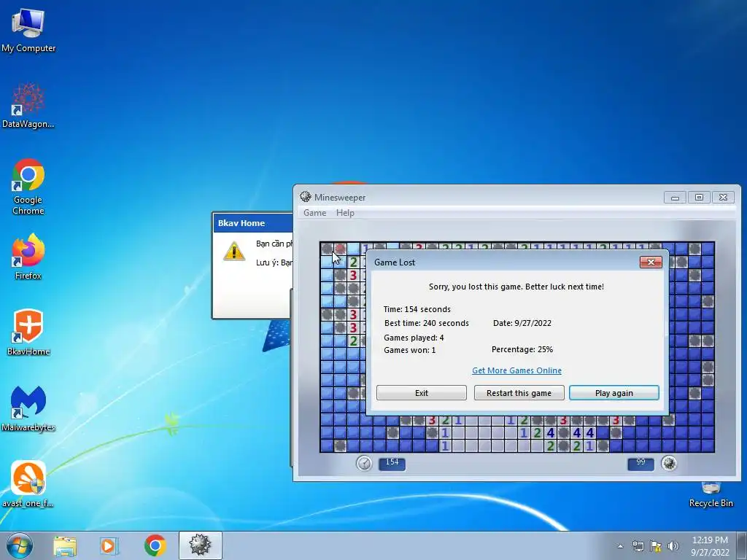The height and width of the screenshot is (560, 747).
Task: Maximize the Minesweeper window
Action: click(x=699, y=198)
